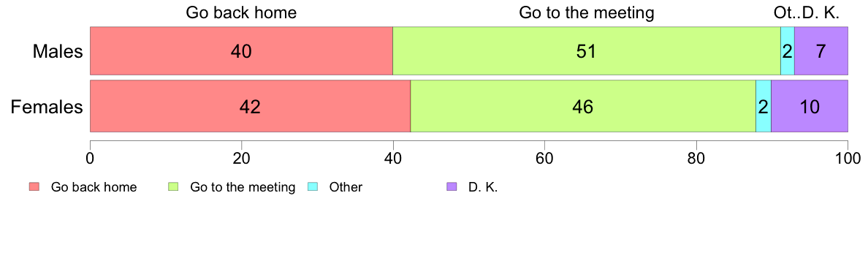This screenshot has width=868, height=269.
Task: Click the 60 tick label on the axis
Action: (x=544, y=156)
